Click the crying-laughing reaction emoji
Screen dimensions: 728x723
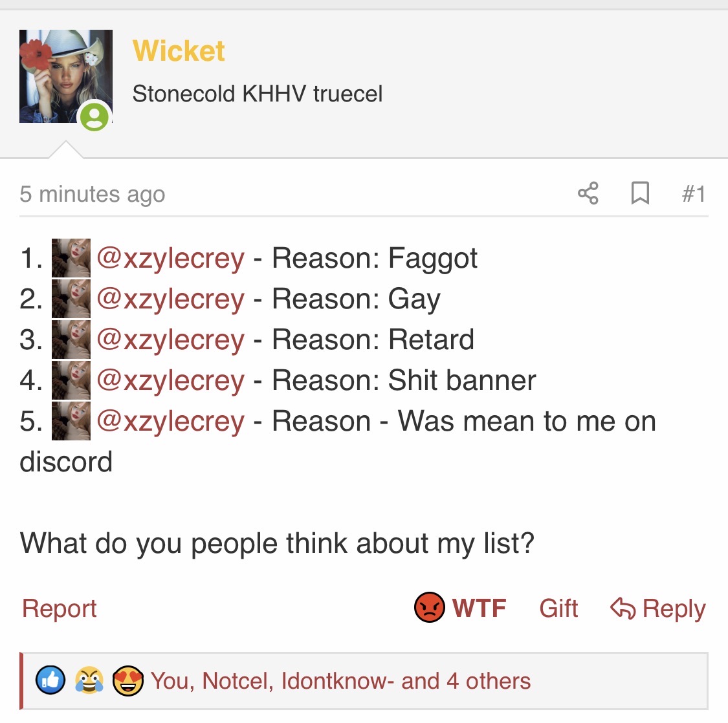(89, 680)
